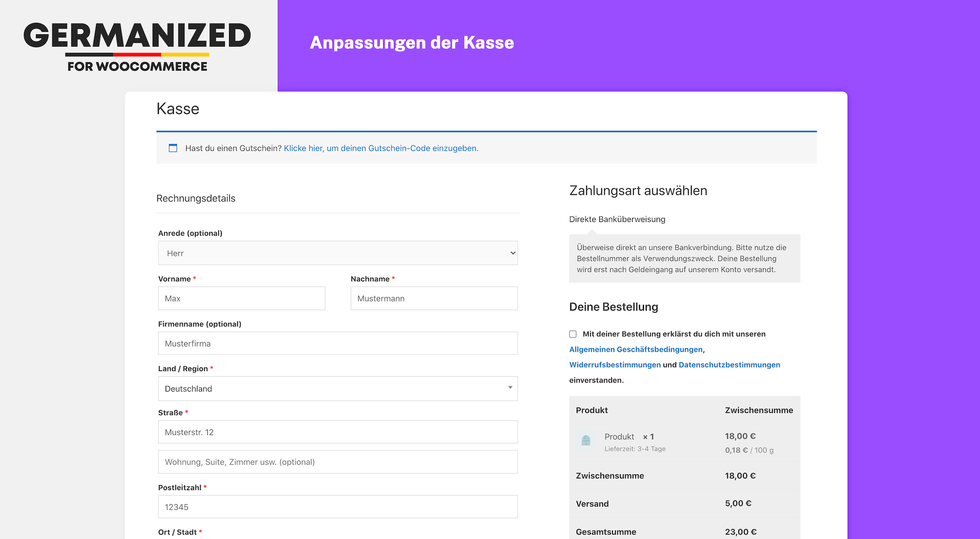
Task: Select the Direkte Banküberweisung payment method
Action: [x=617, y=219]
